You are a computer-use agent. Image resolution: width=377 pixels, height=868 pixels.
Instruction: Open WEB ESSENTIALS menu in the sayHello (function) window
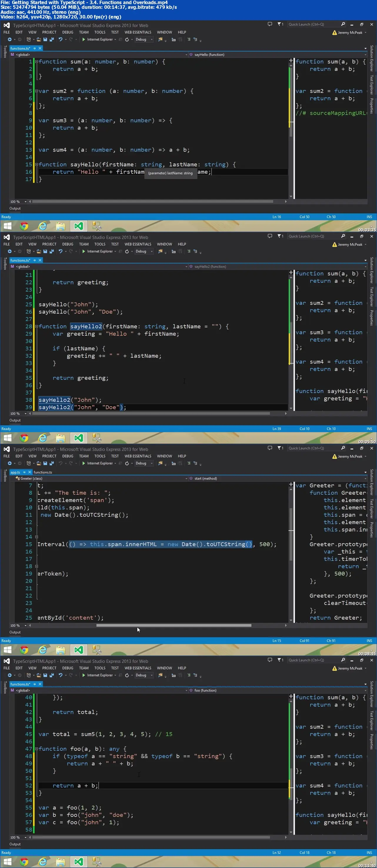(138, 32)
